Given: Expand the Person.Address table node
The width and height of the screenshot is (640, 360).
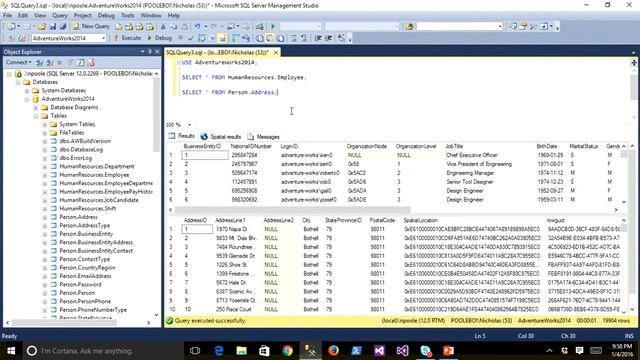Looking at the screenshot, I should [45, 217].
